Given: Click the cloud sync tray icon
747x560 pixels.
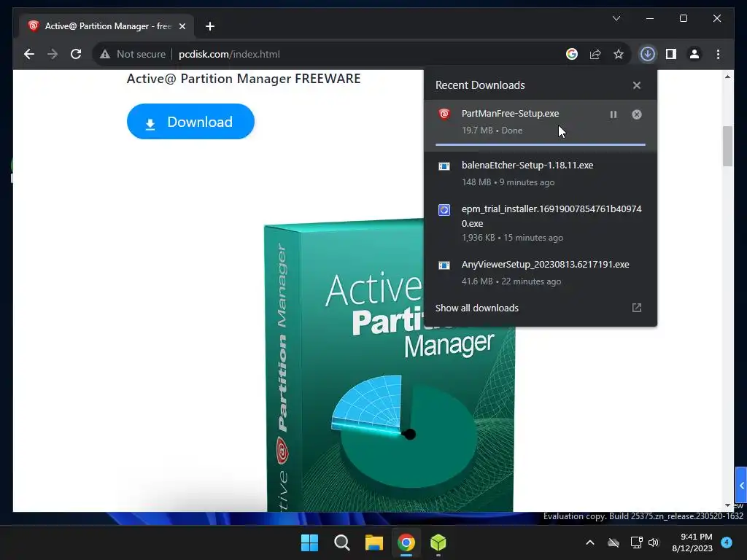Looking at the screenshot, I should pyautogui.click(x=614, y=542).
